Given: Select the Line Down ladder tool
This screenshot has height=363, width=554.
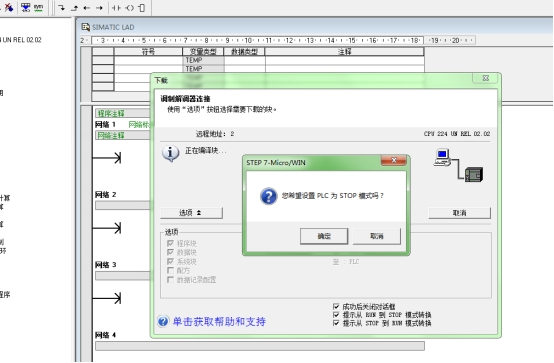Looking at the screenshot, I should pyautogui.click(x=61, y=7).
